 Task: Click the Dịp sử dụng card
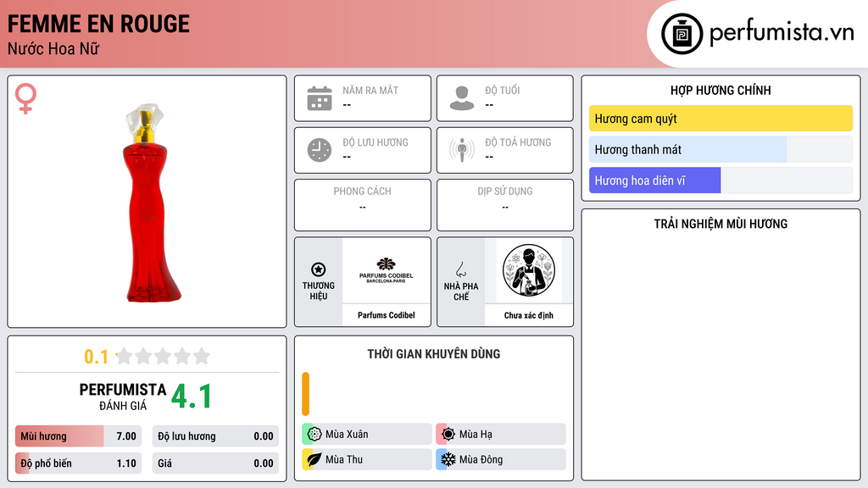pyautogui.click(x=505, y=205)
